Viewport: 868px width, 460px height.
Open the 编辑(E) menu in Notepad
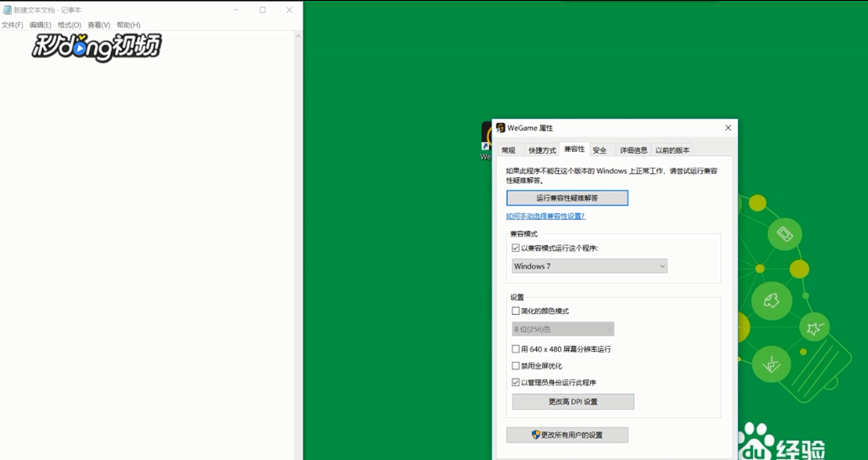[39, 25]
